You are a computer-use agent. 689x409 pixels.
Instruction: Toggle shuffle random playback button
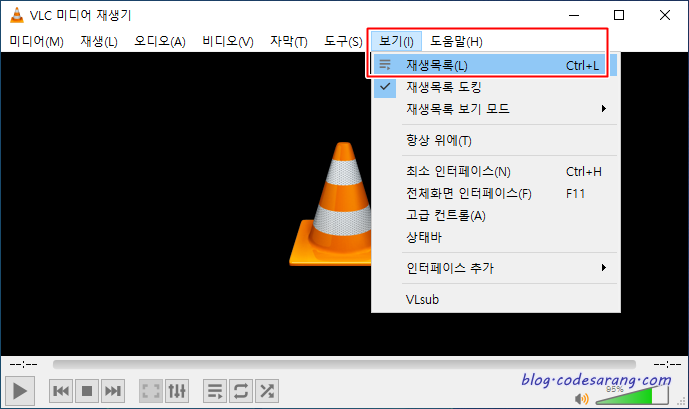[267, 391]
